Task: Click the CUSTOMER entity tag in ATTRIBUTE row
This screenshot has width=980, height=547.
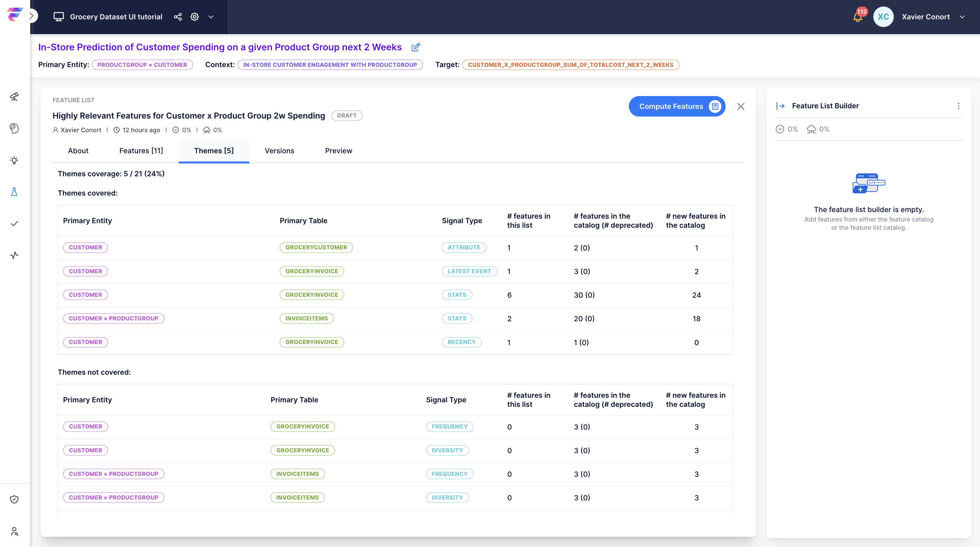Action: click(85, 247)
